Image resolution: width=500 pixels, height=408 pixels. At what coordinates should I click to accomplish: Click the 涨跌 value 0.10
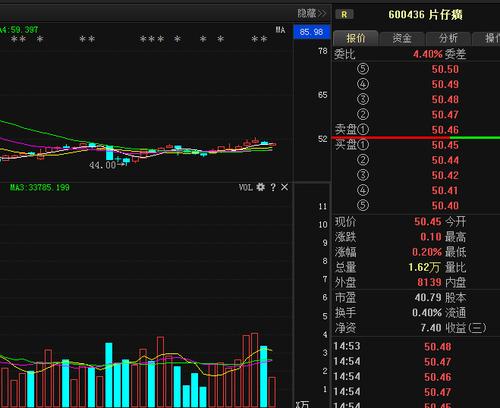(x=431, y=237)
